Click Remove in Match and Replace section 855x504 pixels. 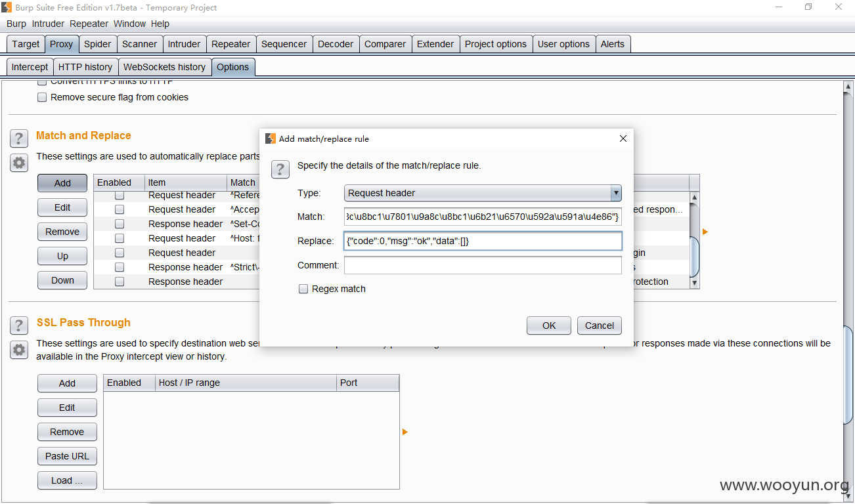62,232
